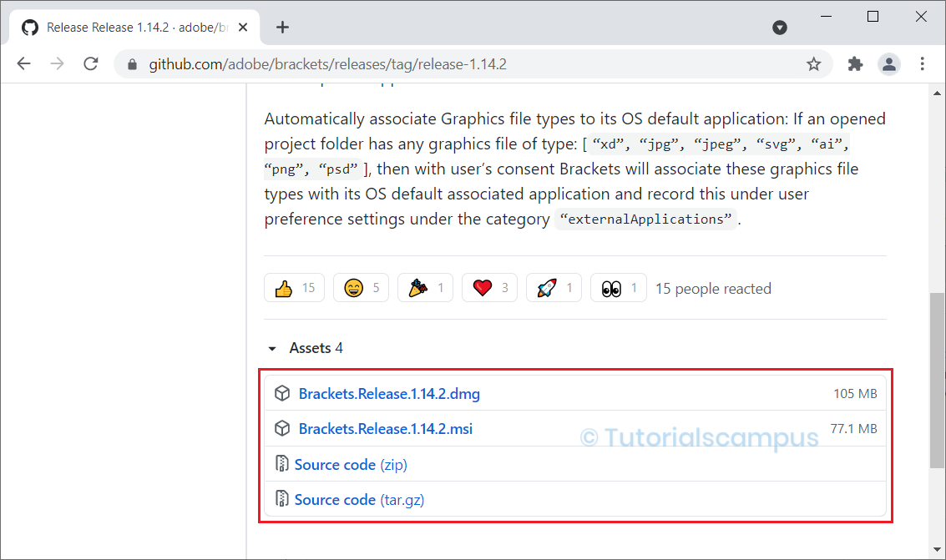Open the tab search dropdown circle
The width and height of the screenshot is (946, 560).
(x=780, y=28)
